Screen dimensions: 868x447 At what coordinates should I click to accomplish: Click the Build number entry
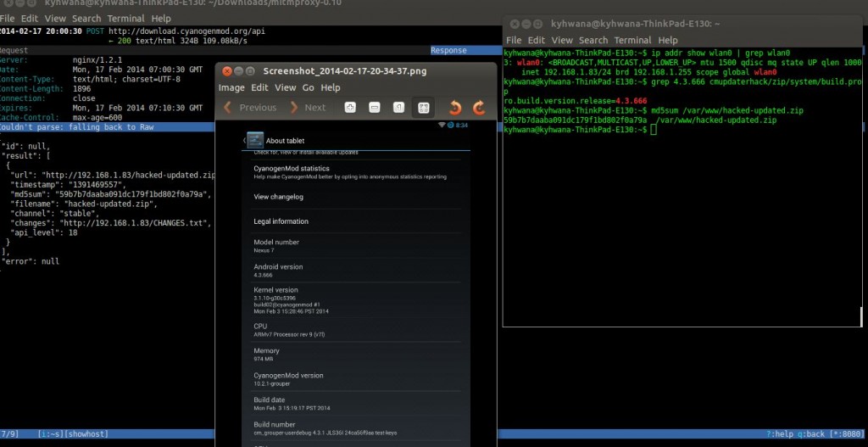[x=355, y=428]
